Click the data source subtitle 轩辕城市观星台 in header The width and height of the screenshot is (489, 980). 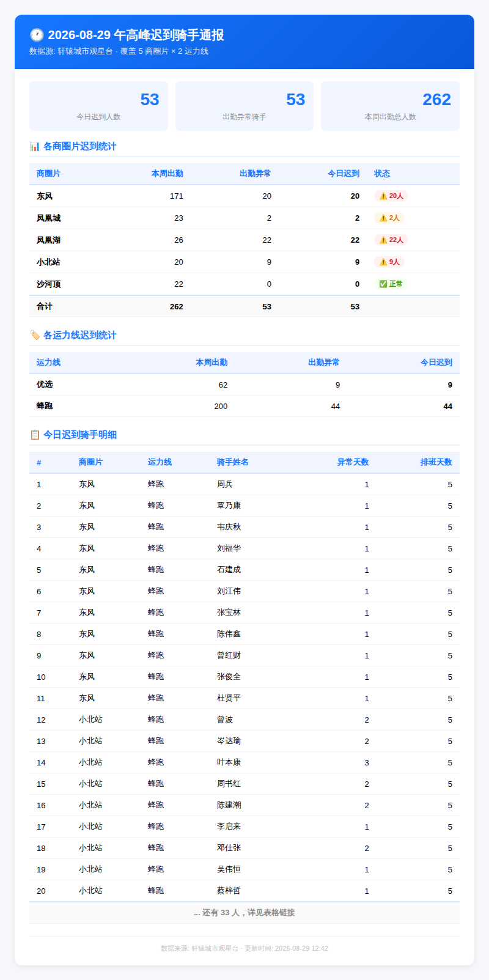click(85, 51)
